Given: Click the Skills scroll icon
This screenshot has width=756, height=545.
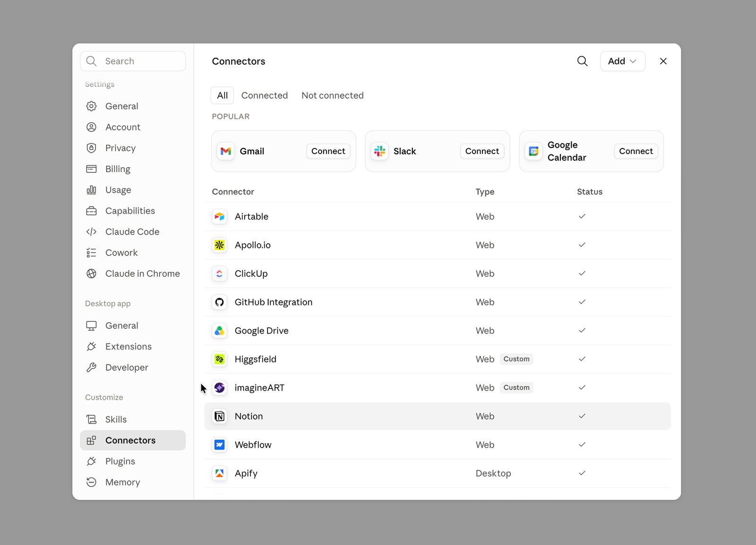Looking at the screenshot, I should click(92, 419).
